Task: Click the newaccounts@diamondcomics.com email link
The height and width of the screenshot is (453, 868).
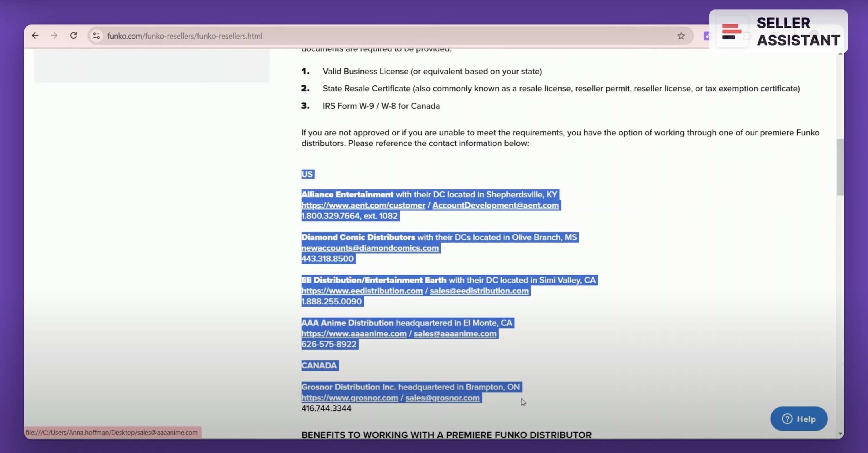Action: 370,248
